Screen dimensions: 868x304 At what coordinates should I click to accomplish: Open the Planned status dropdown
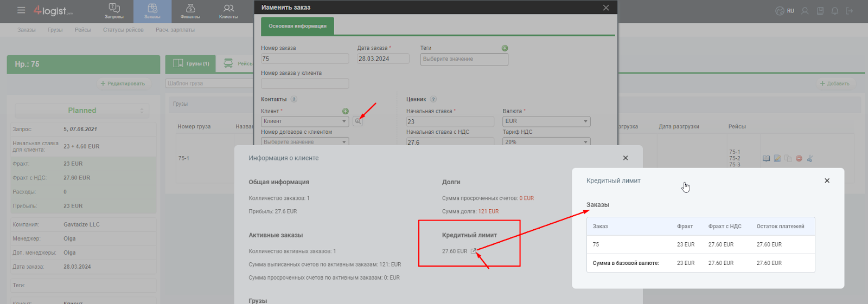(x=82, y=111)
